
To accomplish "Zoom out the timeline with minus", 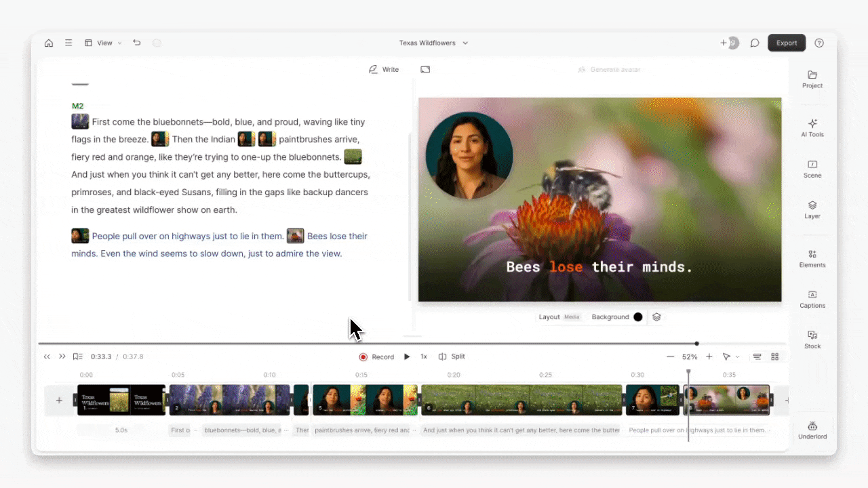I will pos(670,357).
